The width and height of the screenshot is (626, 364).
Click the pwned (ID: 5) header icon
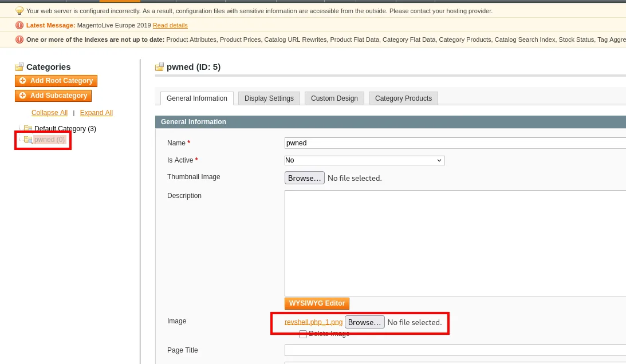pyautogui.click(x=159, y=66)
